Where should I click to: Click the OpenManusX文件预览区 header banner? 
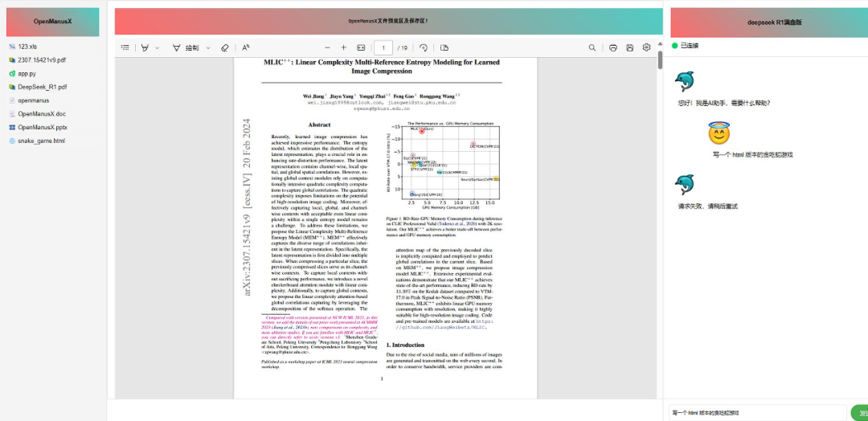click(389, 21)
